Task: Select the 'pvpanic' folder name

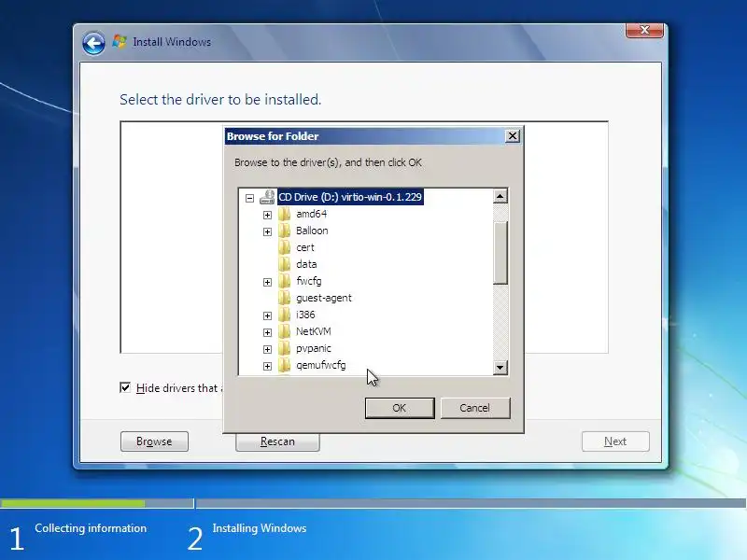Action: point(314,348)
